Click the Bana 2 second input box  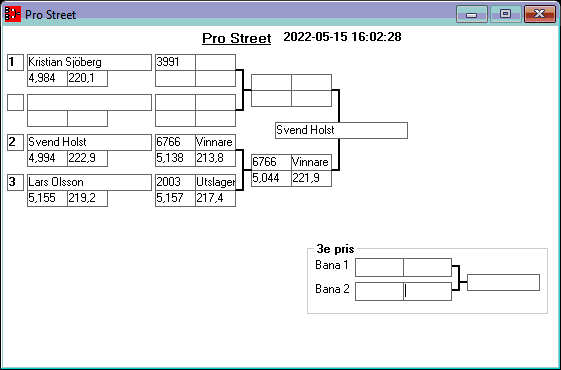[x=427, y=291]
